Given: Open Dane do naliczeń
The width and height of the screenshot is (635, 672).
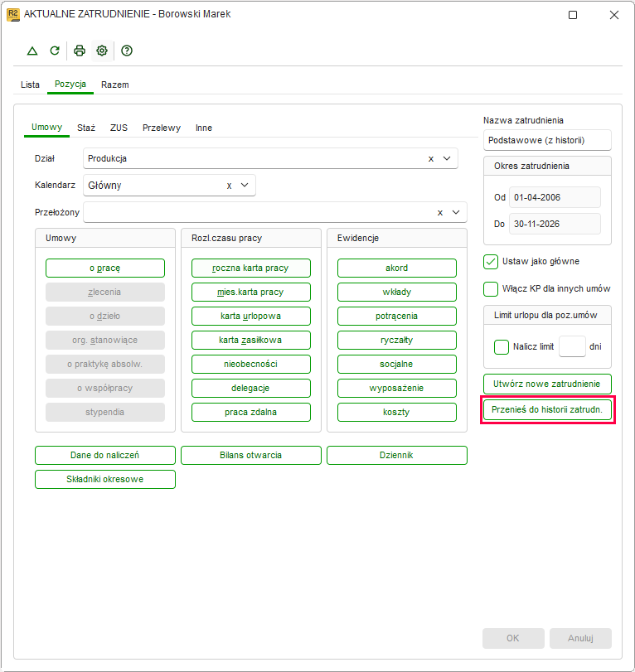Looking at the screenshot, I should coord(105,455).
